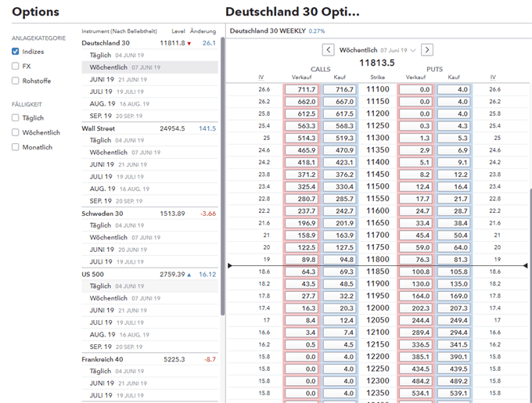Sell 12050 put at 244.4

pyautogui.click(x=415, y=320)
